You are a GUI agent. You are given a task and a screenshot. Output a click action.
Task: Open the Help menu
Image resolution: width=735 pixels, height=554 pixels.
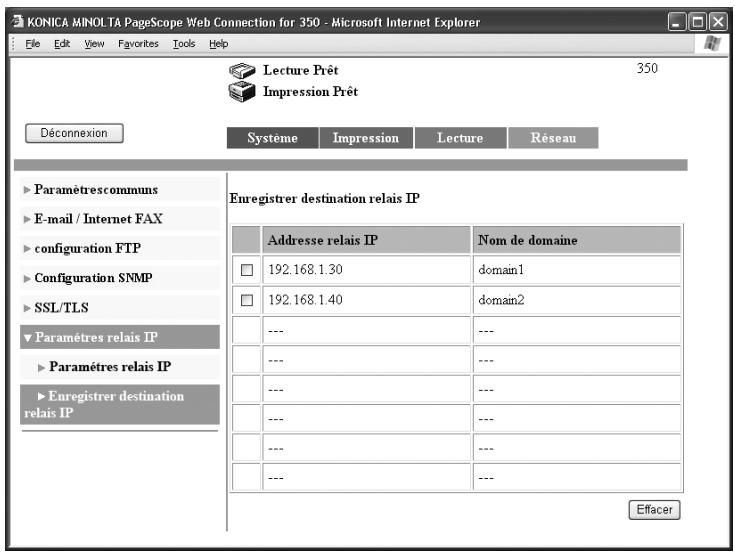tap(218, 44)
